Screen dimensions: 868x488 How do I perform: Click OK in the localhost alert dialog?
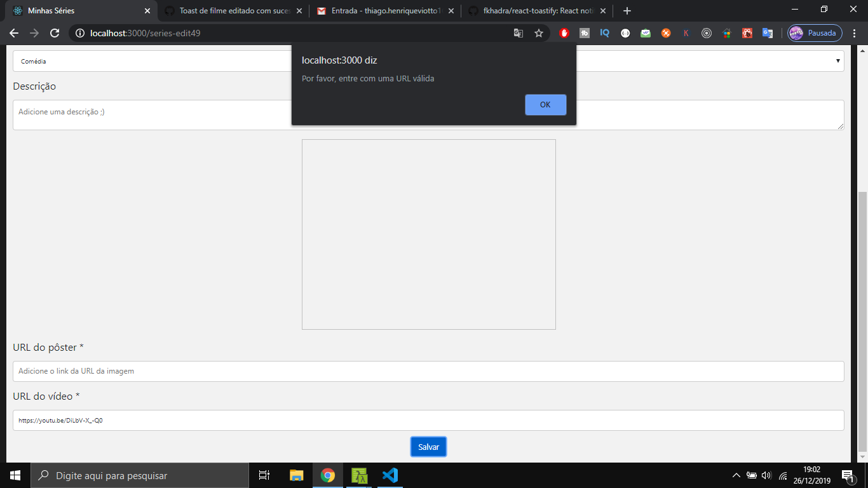(545, 105)
